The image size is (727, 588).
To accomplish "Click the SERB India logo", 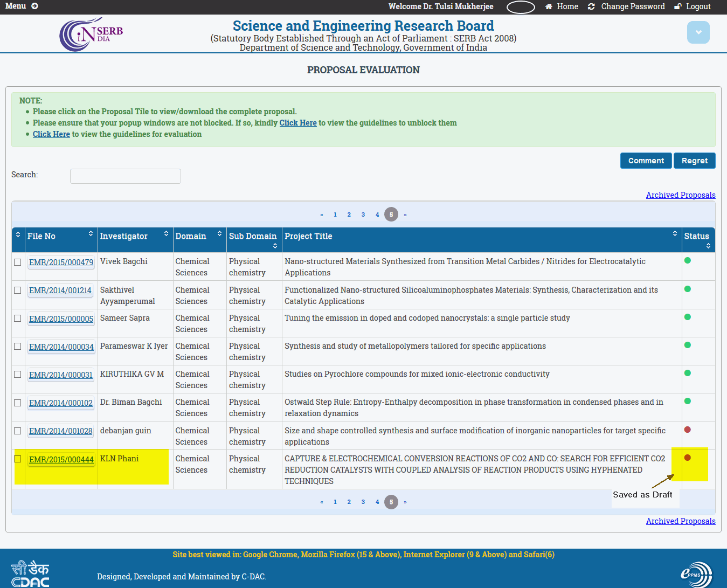I will click(91, 34).
